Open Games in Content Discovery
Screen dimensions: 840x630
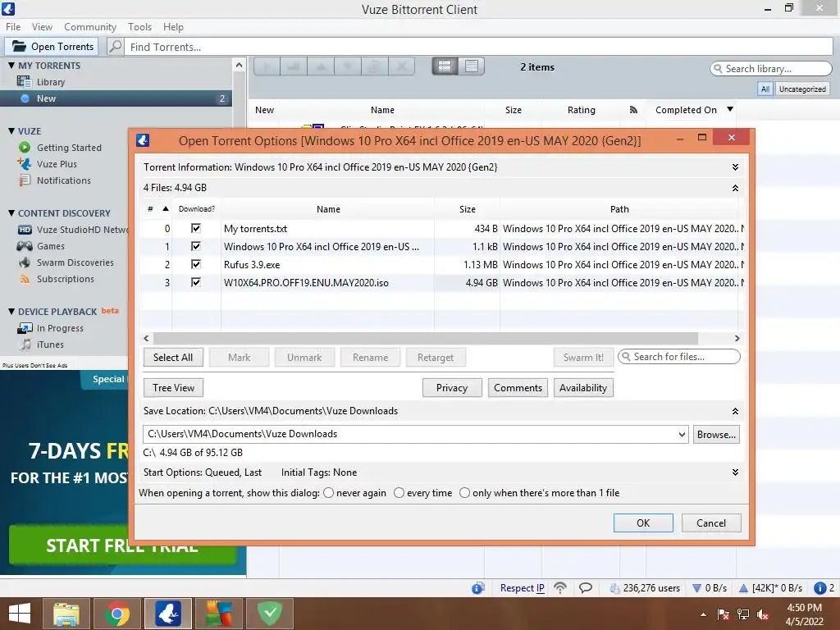[x=50, y=246]
